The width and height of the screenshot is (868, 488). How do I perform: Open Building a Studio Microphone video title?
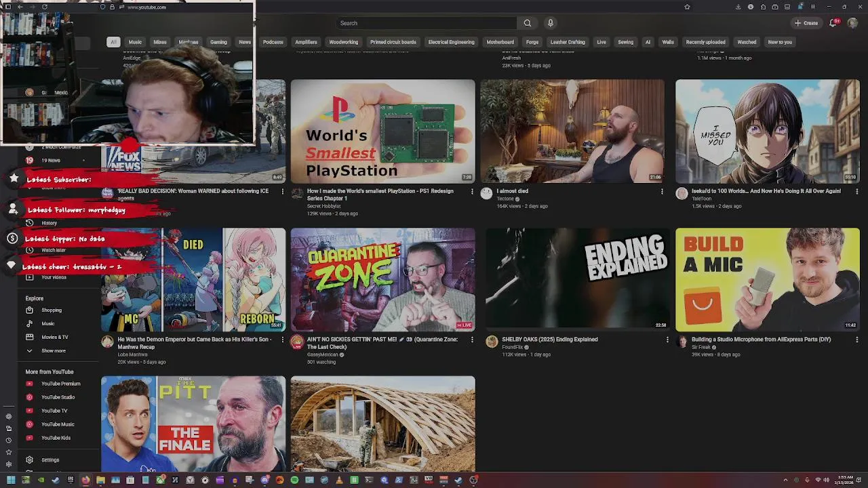pos(761,340)
